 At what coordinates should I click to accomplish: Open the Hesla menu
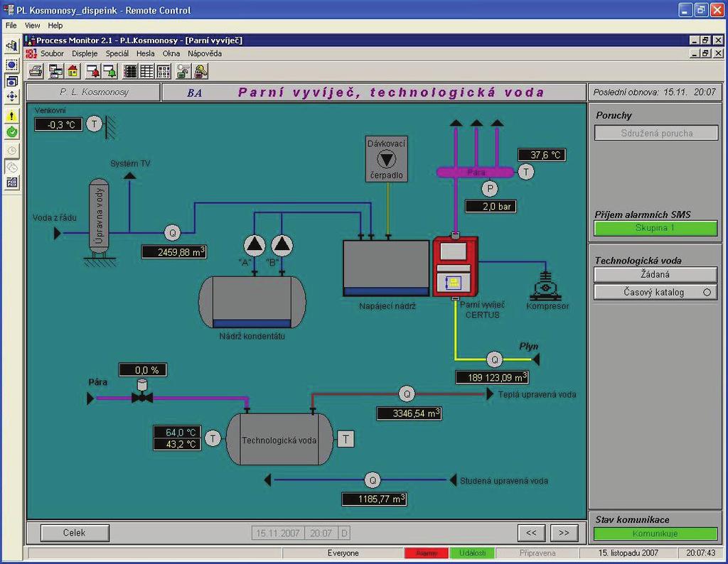coord(145,54)
